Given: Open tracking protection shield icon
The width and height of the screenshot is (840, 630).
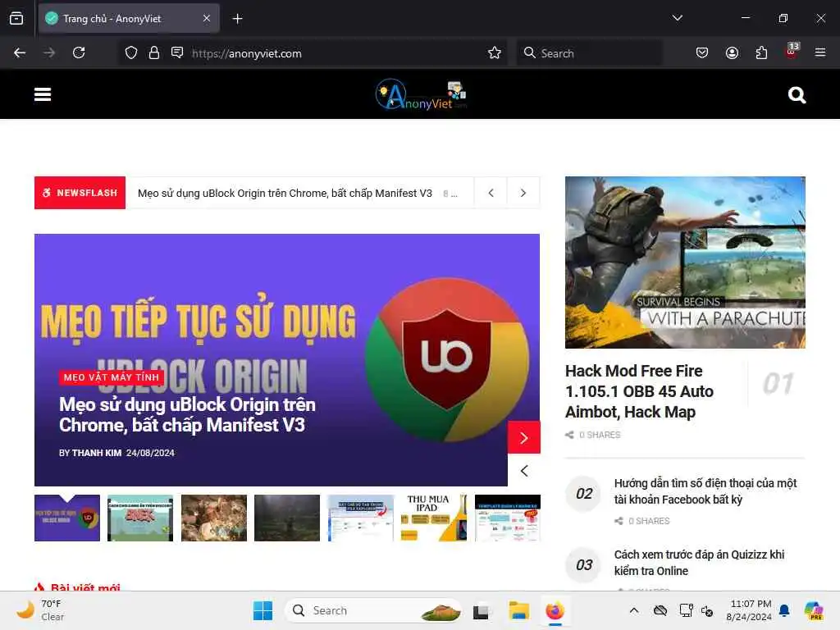Looking at the screenshot, I should 130,52.
